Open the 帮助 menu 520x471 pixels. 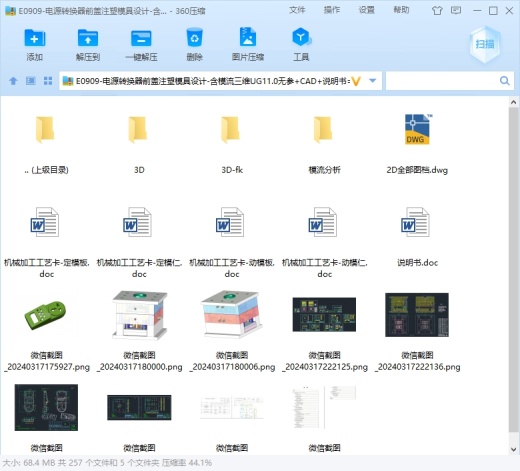[401, 10]
